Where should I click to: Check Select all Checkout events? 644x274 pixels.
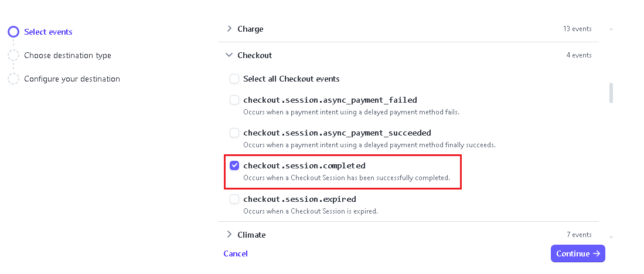[234, 79]
